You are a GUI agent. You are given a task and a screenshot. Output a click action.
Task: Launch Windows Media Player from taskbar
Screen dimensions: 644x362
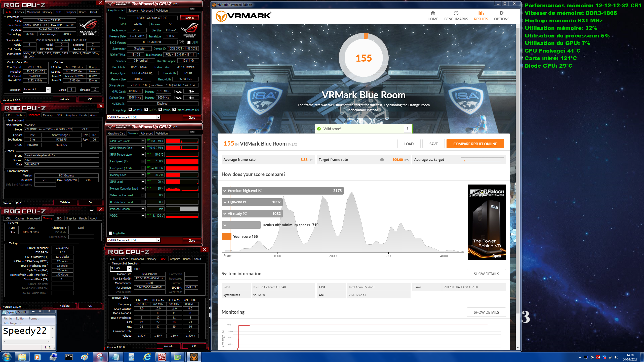tap(38, 357)
